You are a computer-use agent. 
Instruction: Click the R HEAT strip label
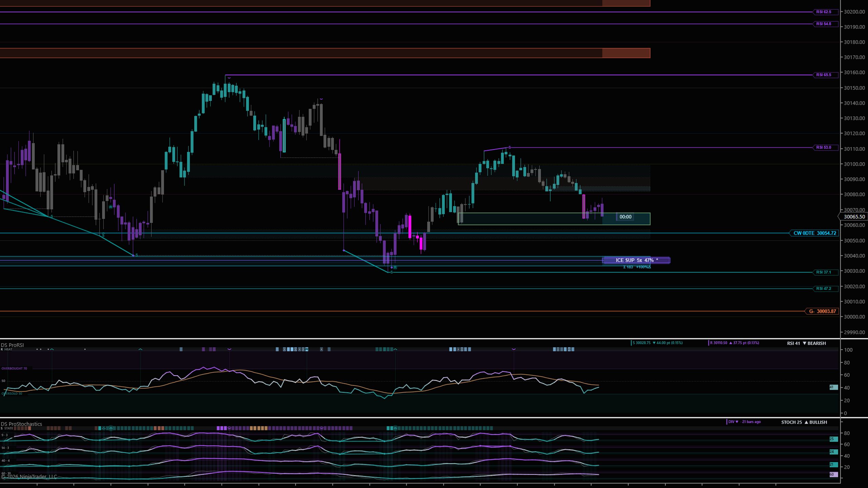[x=6, y=349]
